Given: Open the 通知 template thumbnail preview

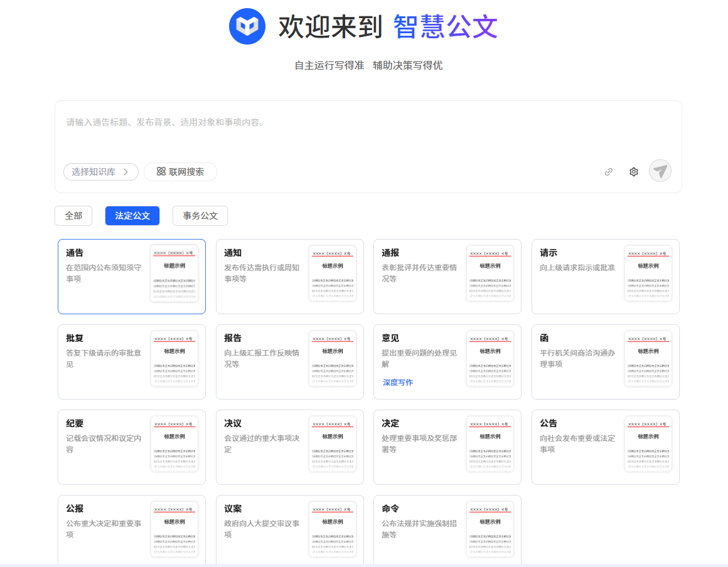Looking at the screenshot, I should coord(333,273).
